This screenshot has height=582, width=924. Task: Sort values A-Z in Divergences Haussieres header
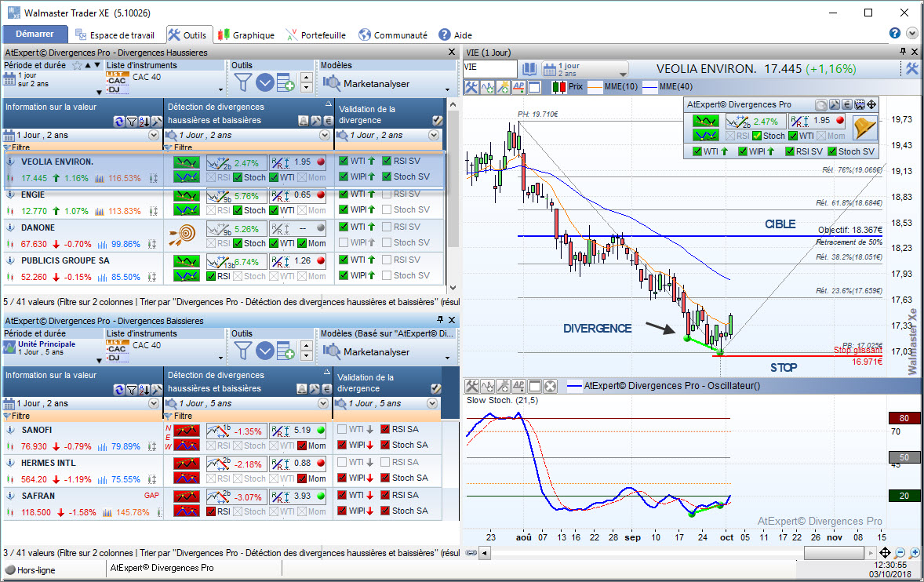(144, 122)
